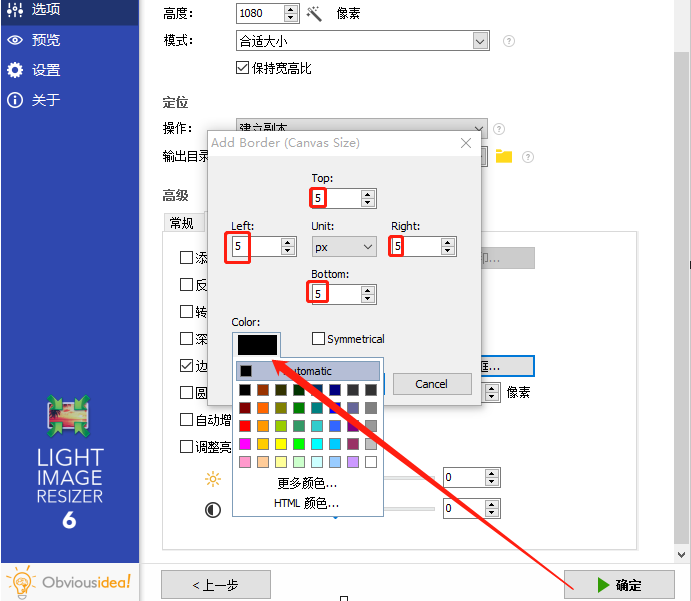The image size is (691, 601).
Task: Toggle the checked 边 border checkbox
Action: pos(186,365)
